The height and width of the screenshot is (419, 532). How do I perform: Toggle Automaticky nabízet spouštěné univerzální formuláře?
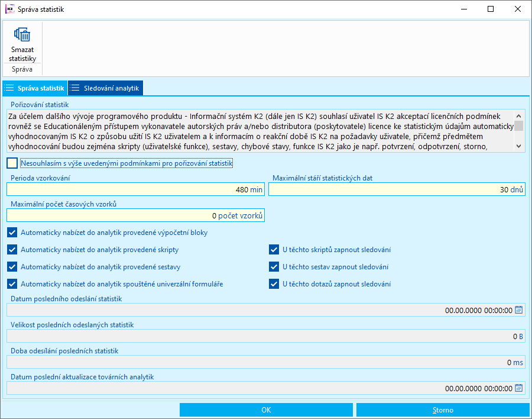click(x=12, y=283)
